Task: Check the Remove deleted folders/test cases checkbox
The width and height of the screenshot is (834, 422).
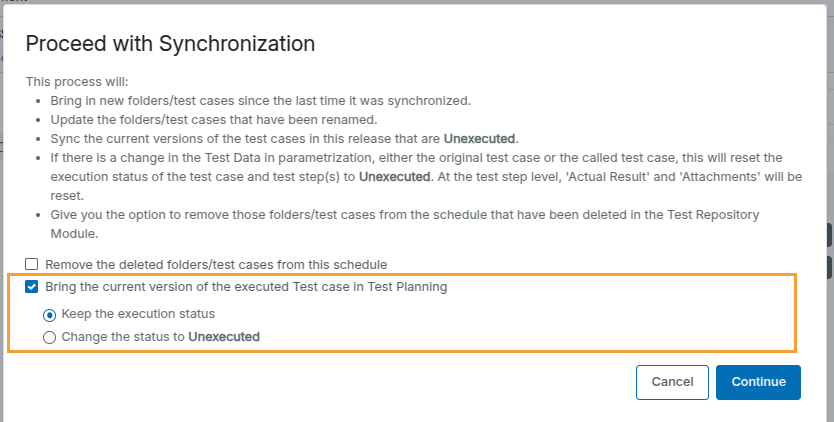Action: point(32,264)
